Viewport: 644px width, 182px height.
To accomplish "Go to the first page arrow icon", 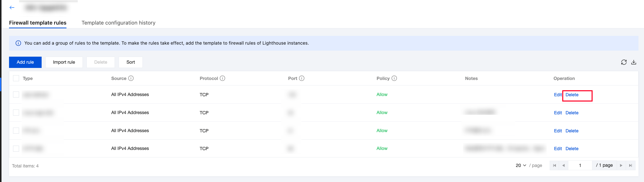I will [x=554, y=165].
